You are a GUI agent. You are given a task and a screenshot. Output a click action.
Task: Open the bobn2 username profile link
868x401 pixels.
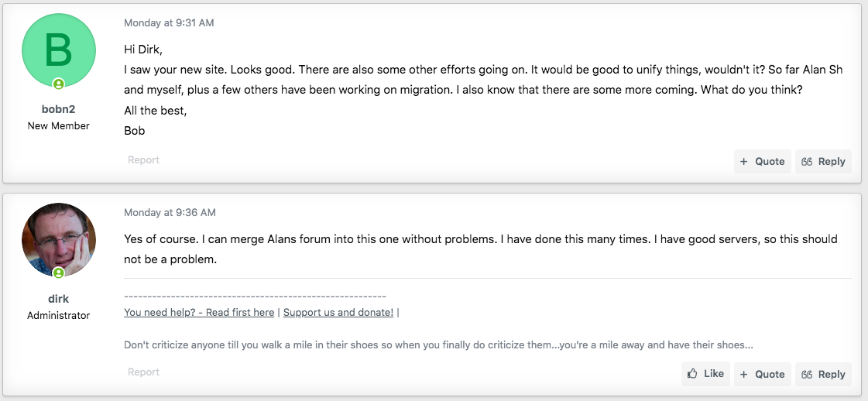point(58,109)
